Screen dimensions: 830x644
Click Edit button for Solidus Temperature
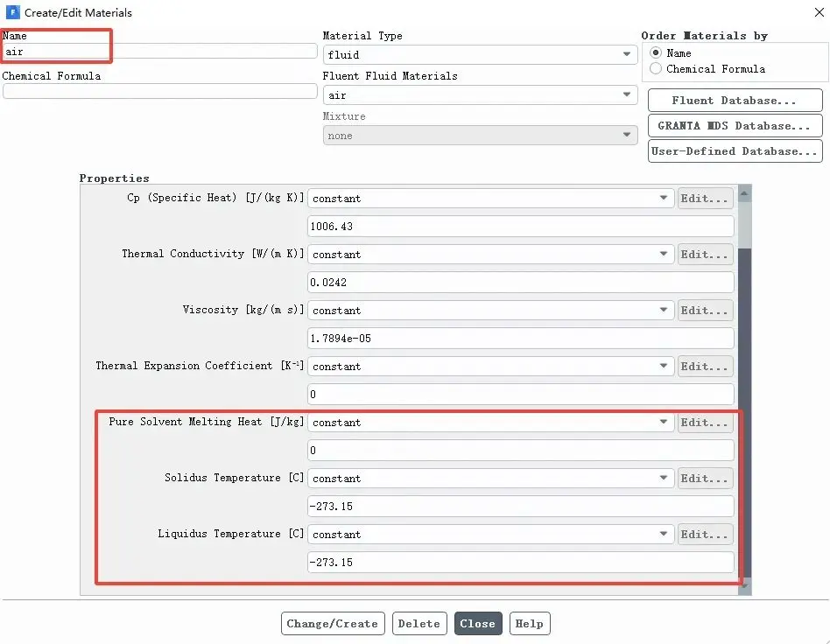coord(705,479)
